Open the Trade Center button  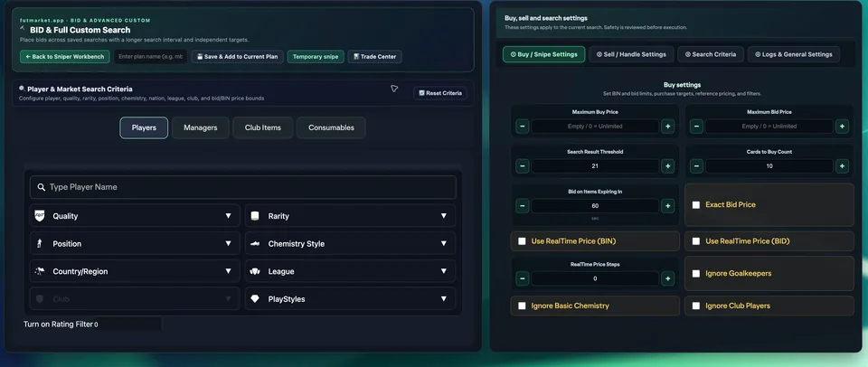[x=374, y=56]
